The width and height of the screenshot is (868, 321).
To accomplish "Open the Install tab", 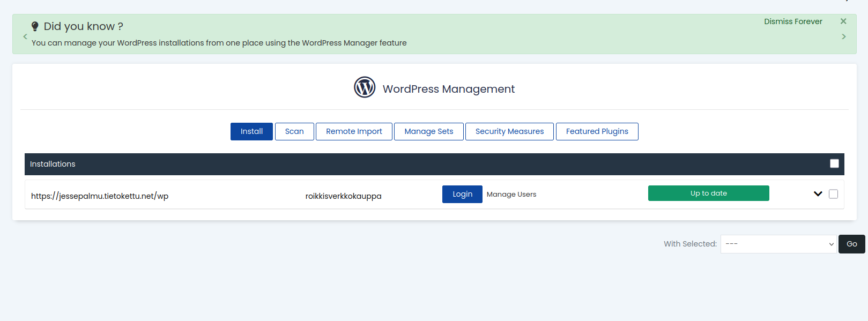I will click(x=251, y=131).
